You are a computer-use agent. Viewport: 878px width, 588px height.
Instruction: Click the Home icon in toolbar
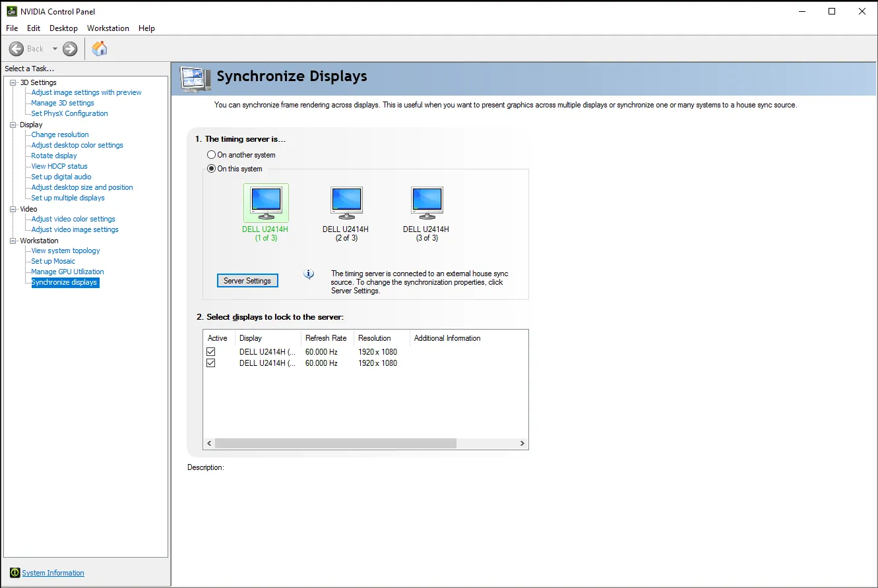pos(100,49)
